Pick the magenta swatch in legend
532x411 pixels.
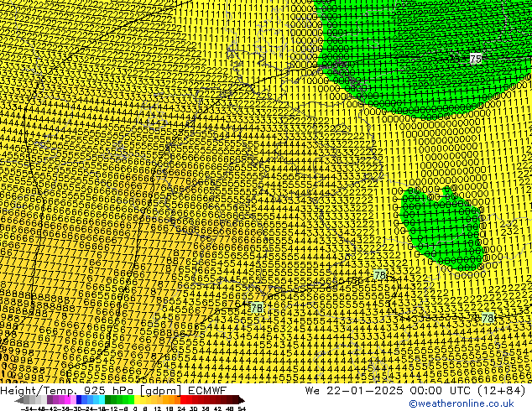point(67,400)
